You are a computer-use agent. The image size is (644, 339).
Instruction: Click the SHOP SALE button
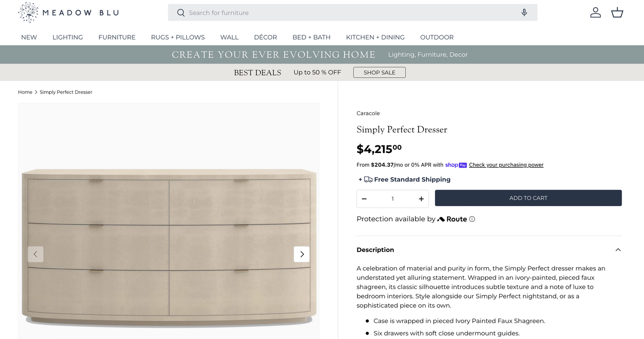point(379,72)
